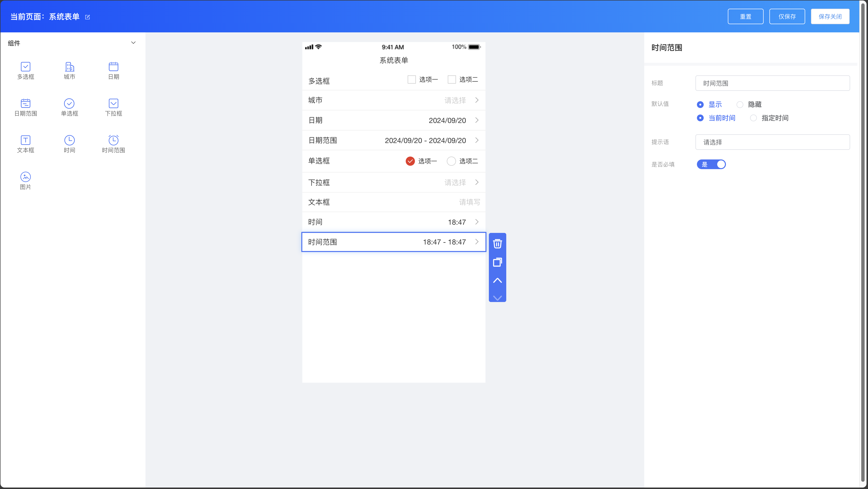Select the 隐藏 radio option
The width and height of the screenshot is (868, 489).
(740, 105)
